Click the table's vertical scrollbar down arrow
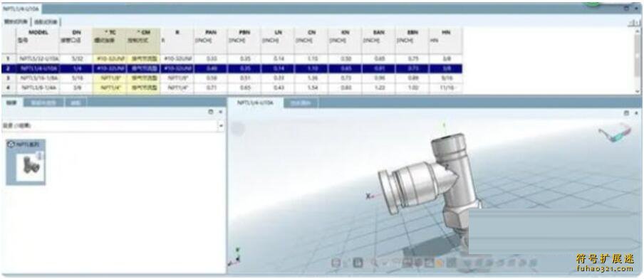The image size is (644, 279). 638,91
